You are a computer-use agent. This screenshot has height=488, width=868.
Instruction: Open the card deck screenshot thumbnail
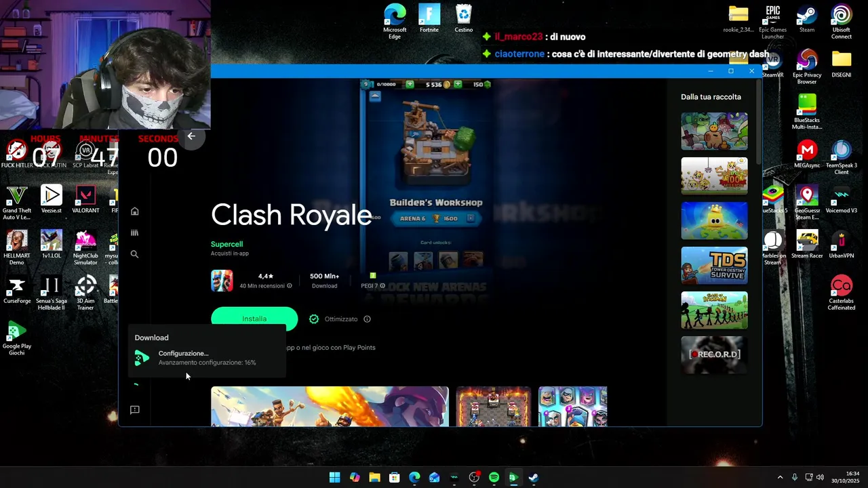pyautogui.click(x=572, y=406)
